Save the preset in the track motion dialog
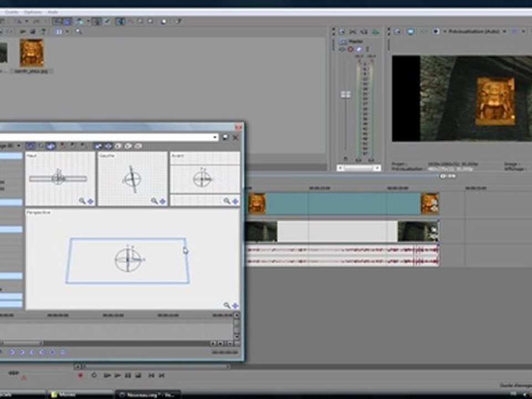Image resolution: width=532 pixels, height=399 pixels. coord(226,137)
